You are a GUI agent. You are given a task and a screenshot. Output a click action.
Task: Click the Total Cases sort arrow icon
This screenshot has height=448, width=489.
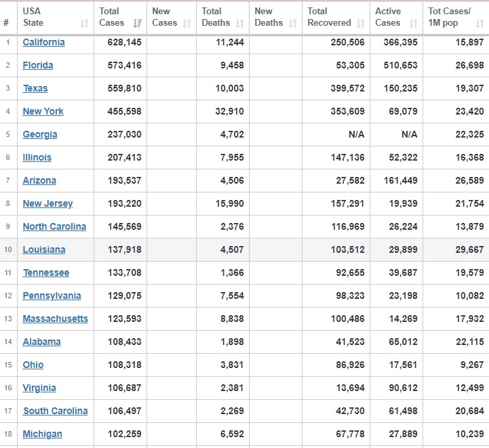click(x=138, y=24)
